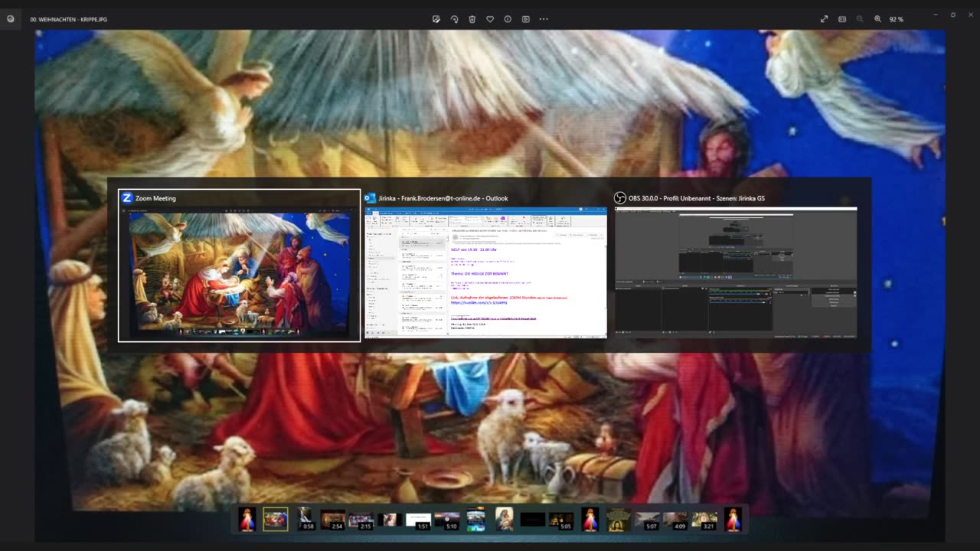Minimize the Photos window
Image resolution: width=980 pixels, height=551 pixels.
[x=935, y=15]
